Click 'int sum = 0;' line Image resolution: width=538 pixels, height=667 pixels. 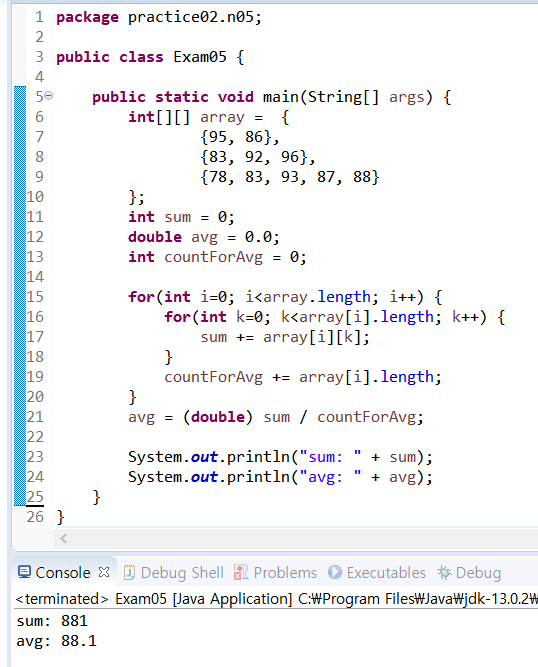point(181,217)
